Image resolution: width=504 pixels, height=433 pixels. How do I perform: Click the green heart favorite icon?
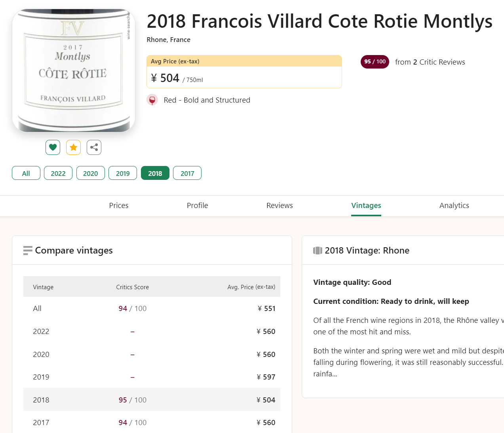point(53,147)
